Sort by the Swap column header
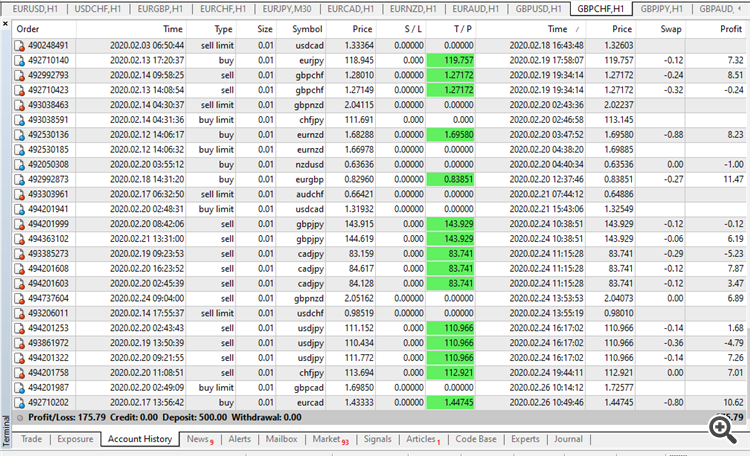Image resolution: width=750 pixels, height=456 pixels. click(660, 29)
